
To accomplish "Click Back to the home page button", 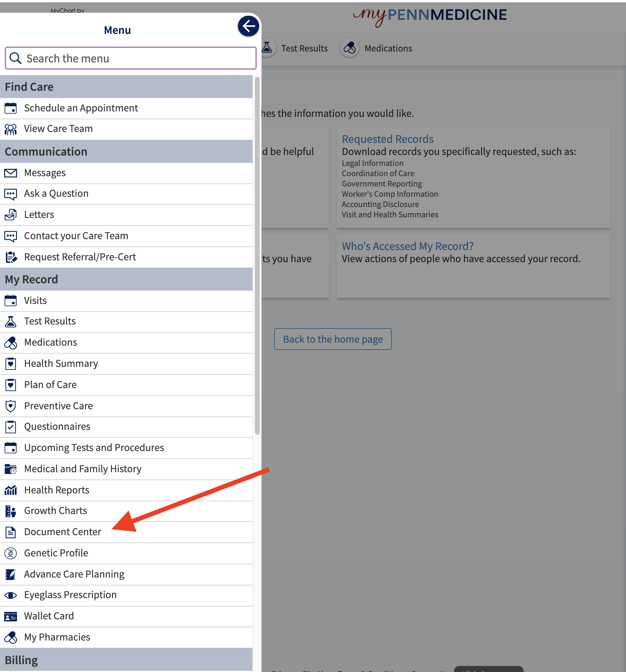I will pos(333,339).
